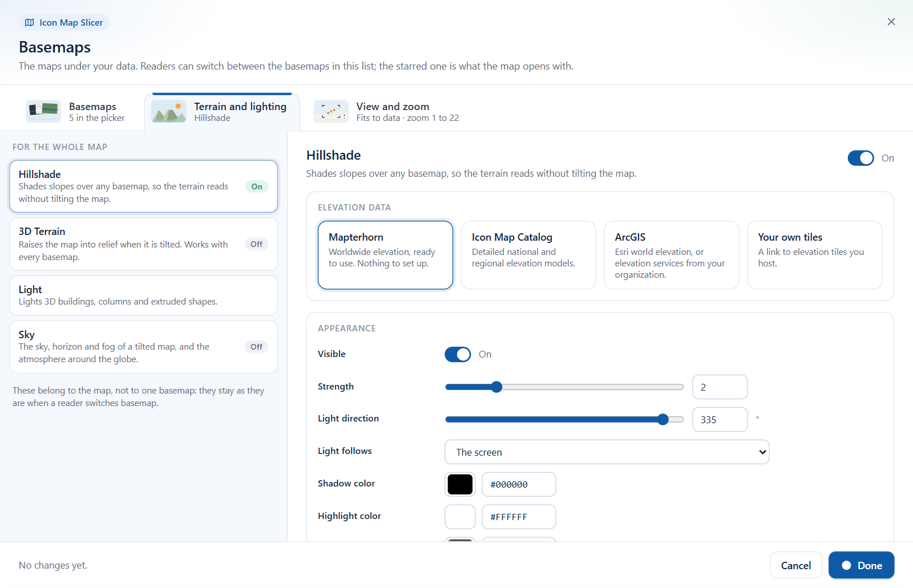Click the 'No changes yet.' status text

(53, 565)
